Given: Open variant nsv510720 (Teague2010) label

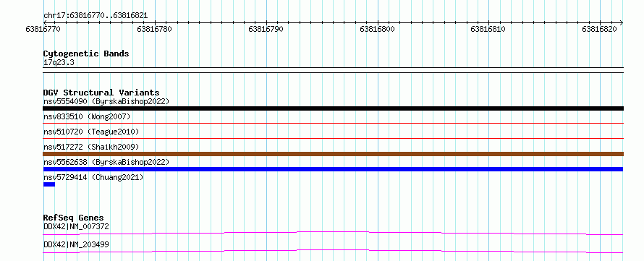Looking at the screenshot, I should [x=91, y=132].
